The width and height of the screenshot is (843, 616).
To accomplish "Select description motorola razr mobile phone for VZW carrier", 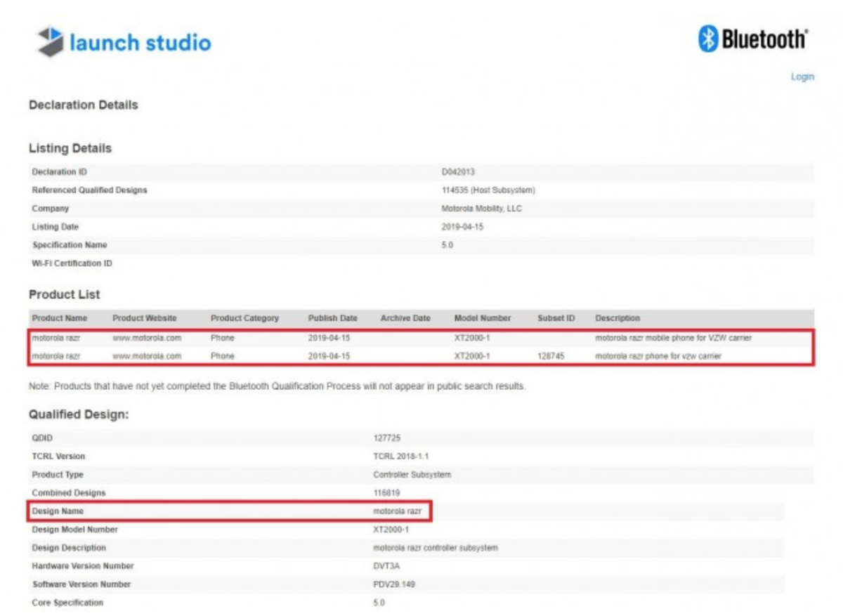I will click(674, 338).
